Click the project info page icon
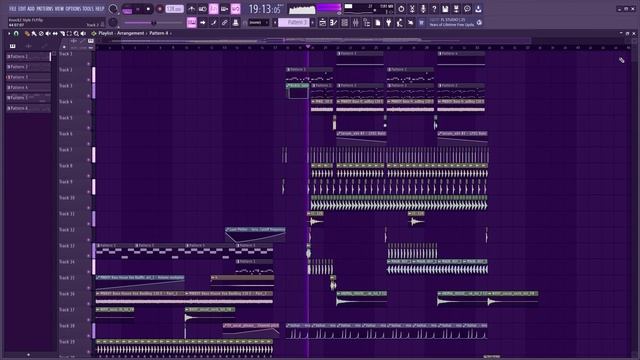Screen dimensions: 640x360 pos(378,23)
